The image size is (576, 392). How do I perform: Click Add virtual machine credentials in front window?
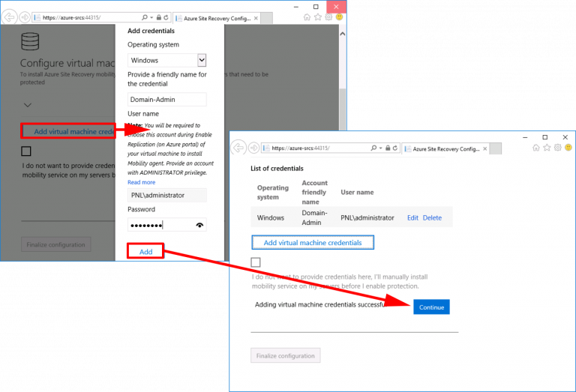tap(313, 243)
